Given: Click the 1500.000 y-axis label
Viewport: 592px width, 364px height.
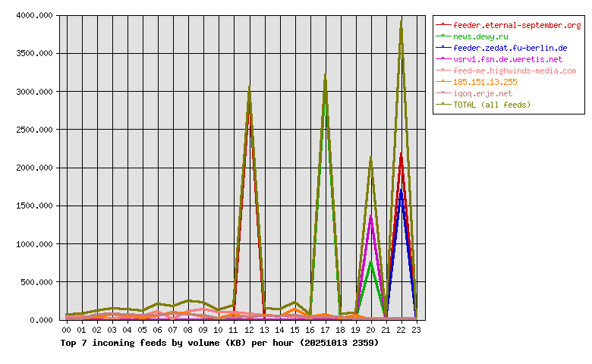Looking at the screenshot, I should (x=34, y=206).
